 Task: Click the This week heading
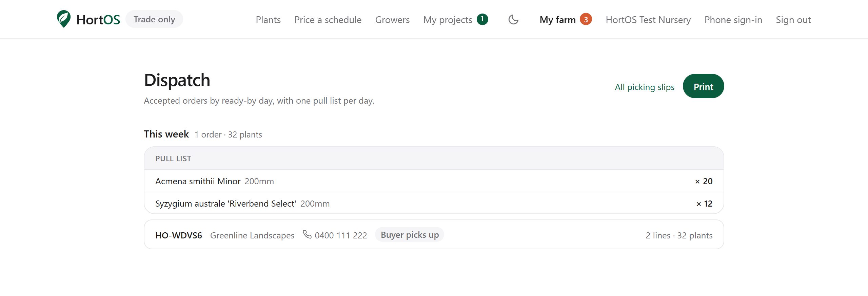point(166,134)
